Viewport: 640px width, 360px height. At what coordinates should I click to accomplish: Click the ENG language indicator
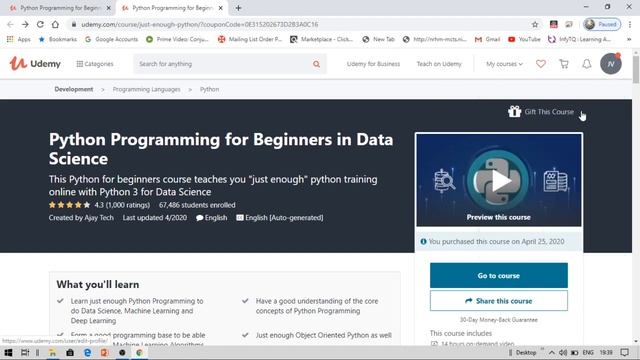588,353
